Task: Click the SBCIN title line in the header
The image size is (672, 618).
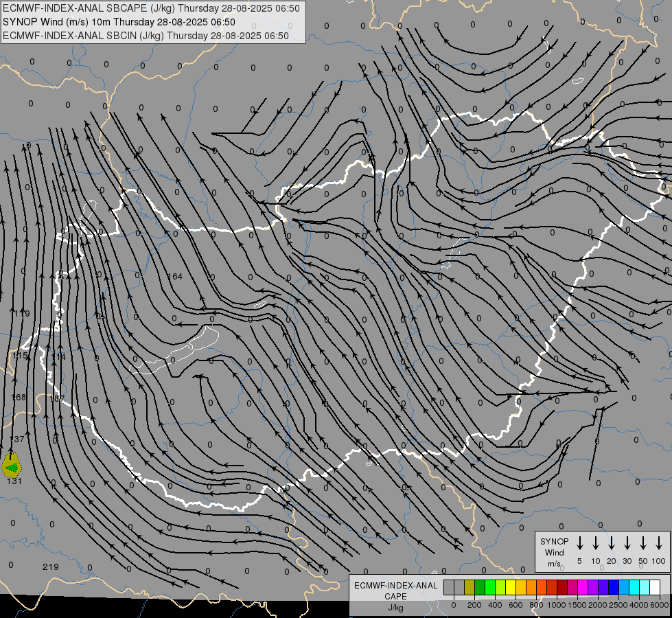Action: (x=146, y=36)
